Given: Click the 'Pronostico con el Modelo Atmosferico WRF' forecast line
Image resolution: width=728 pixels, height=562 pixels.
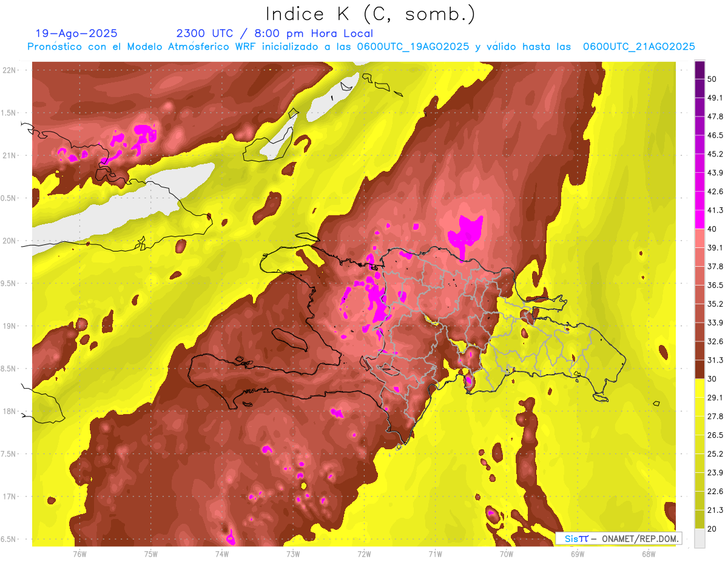Looking at the screenshot, I should click(x=361, y=47).
